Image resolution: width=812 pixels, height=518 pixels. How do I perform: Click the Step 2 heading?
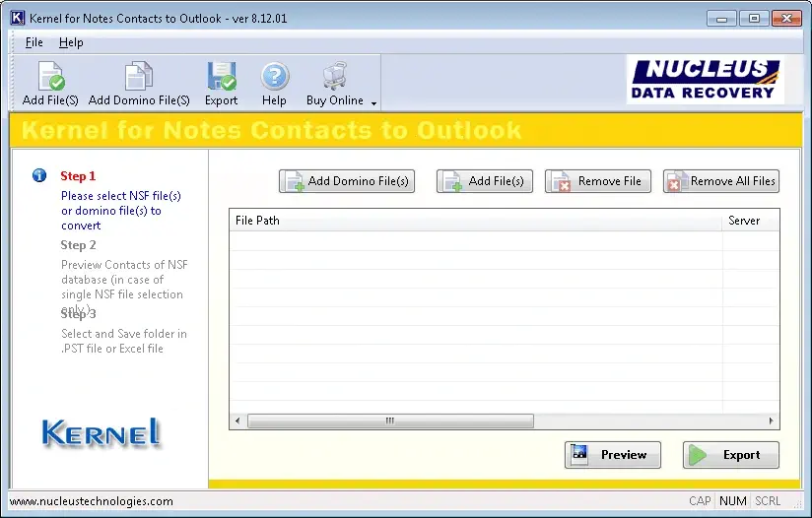pos(78,245)
